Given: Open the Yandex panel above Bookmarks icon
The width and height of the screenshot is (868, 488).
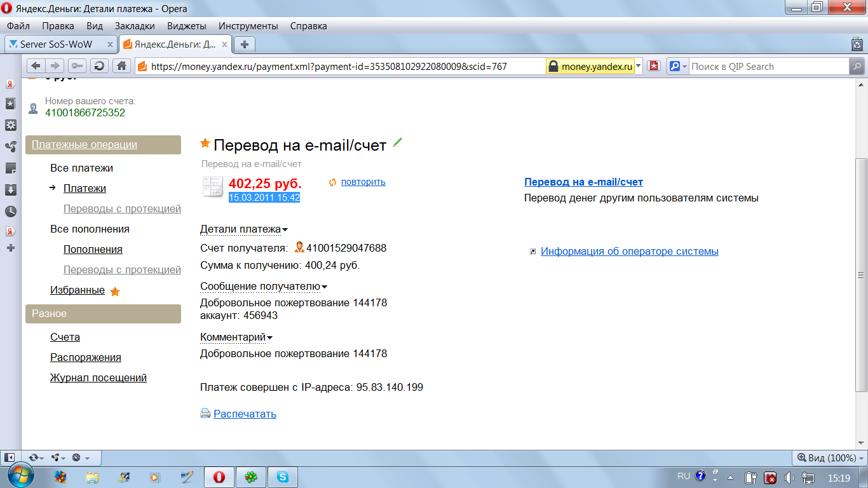Looking at the screenshot, I should (10, 84).
